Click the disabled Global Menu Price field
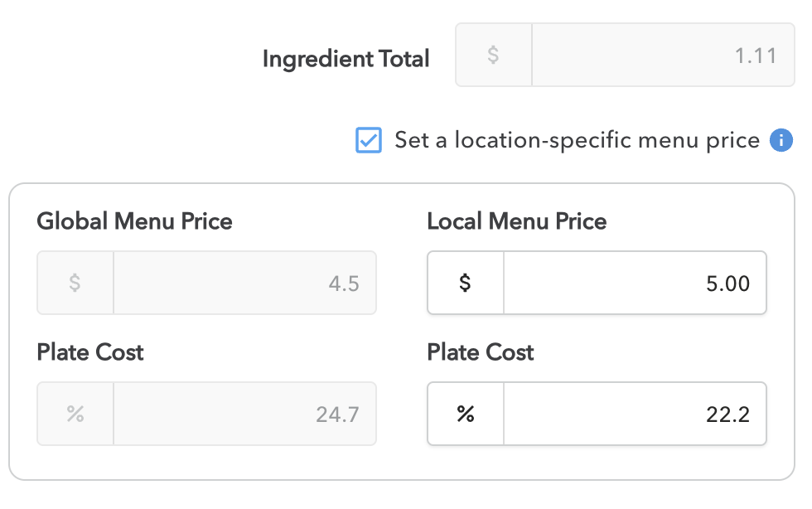 click(x=244, y=284)
